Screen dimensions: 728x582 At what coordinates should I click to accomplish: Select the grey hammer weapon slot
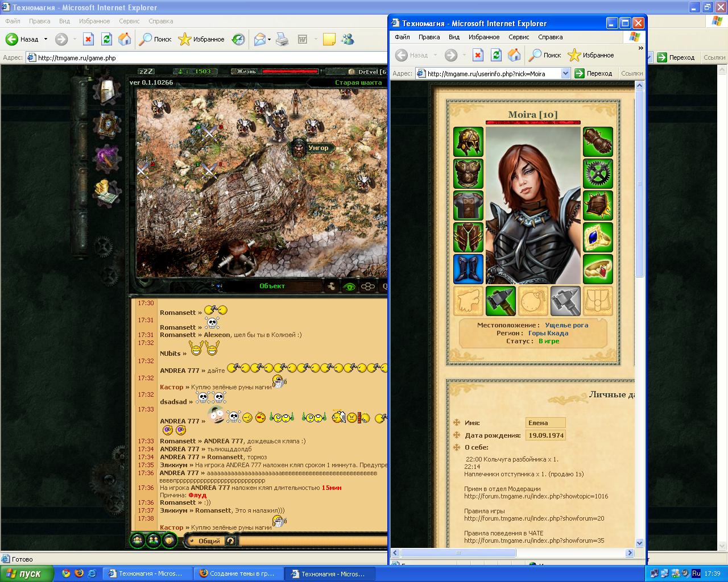[x=565, y=301]
